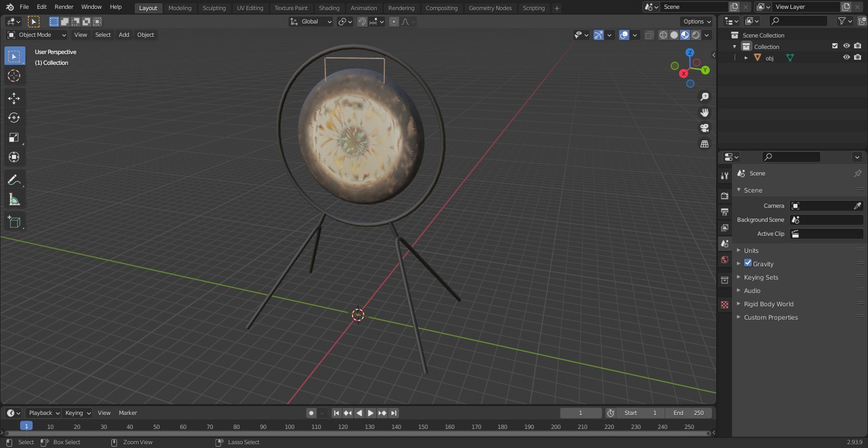
Task: Toggle camera view with the camera icon
Action: coord(704,128)
